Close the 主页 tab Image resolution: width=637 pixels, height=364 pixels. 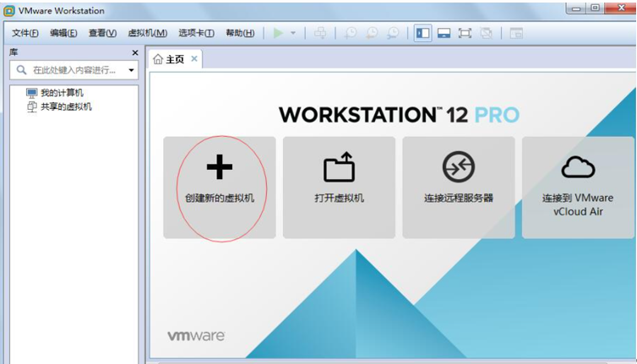coord(194,59)
